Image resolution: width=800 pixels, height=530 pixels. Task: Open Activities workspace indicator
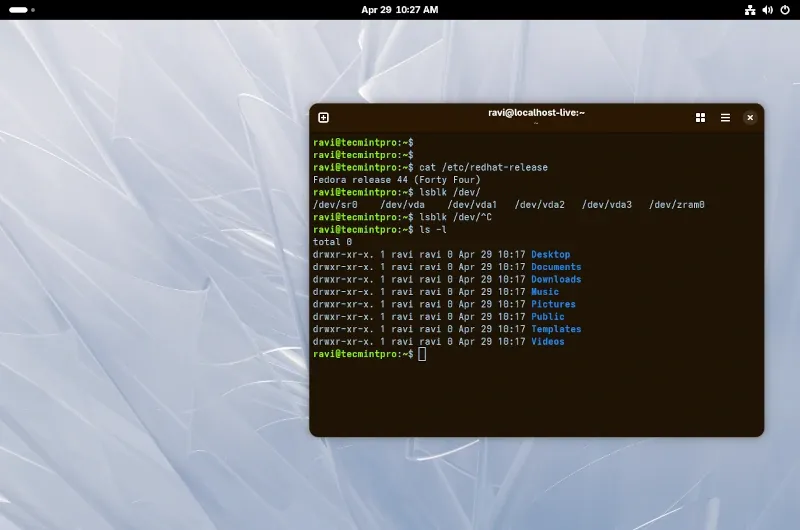(21, 10)
